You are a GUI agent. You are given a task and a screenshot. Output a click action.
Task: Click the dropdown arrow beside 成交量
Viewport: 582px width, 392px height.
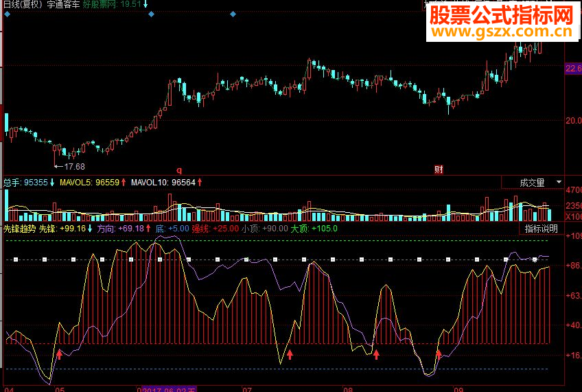point(559,182)
